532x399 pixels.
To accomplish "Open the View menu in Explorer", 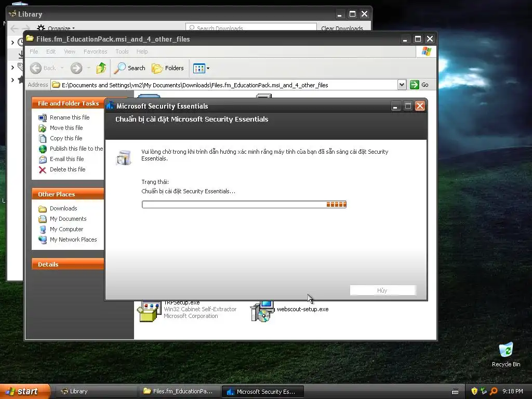I will (x=70, y=51).
